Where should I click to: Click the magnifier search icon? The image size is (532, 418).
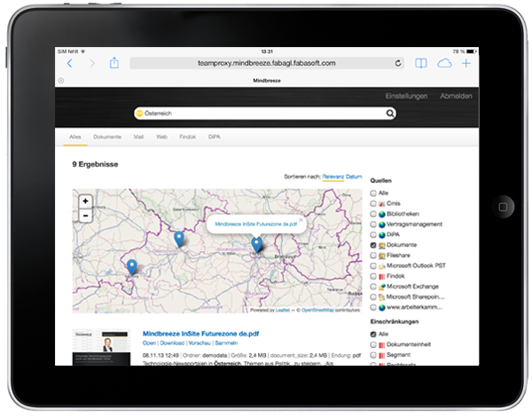[390, 113]
